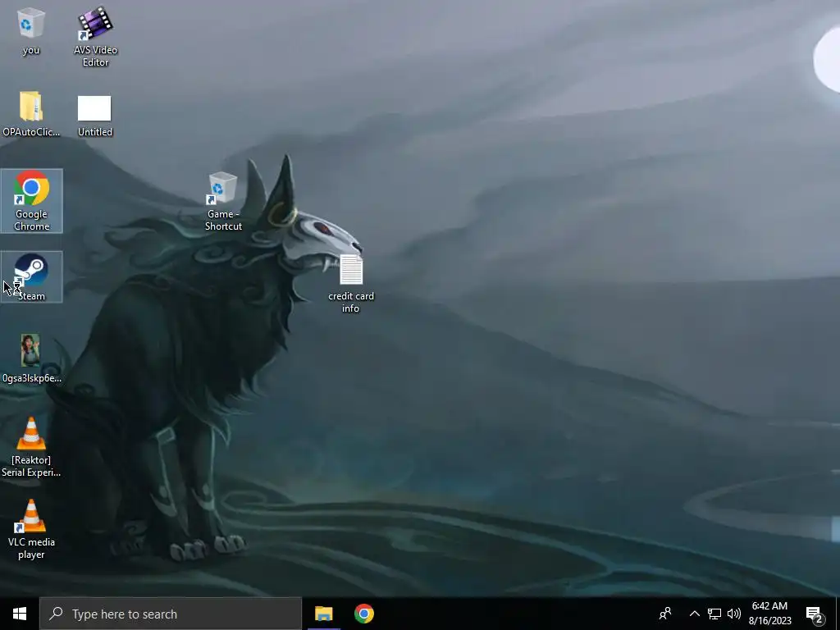Open the People icon in taskbar
The width and height of the screenshot is (840, 630).
point(665,614)
